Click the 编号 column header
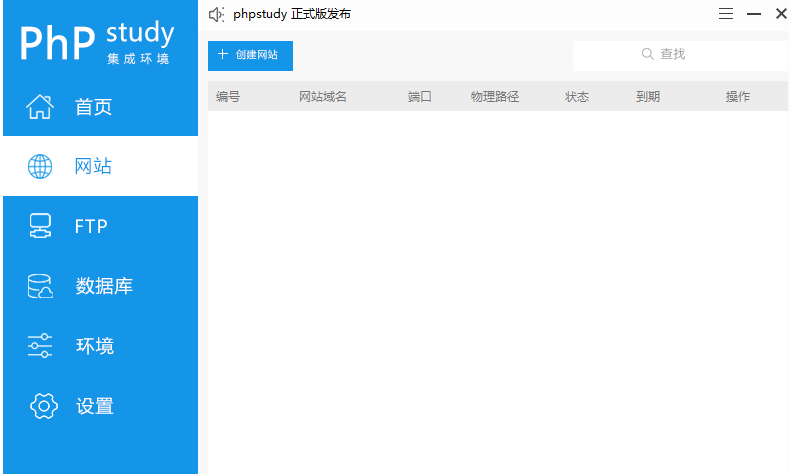Screen dimensions: 794x474 tap(228, 97)
